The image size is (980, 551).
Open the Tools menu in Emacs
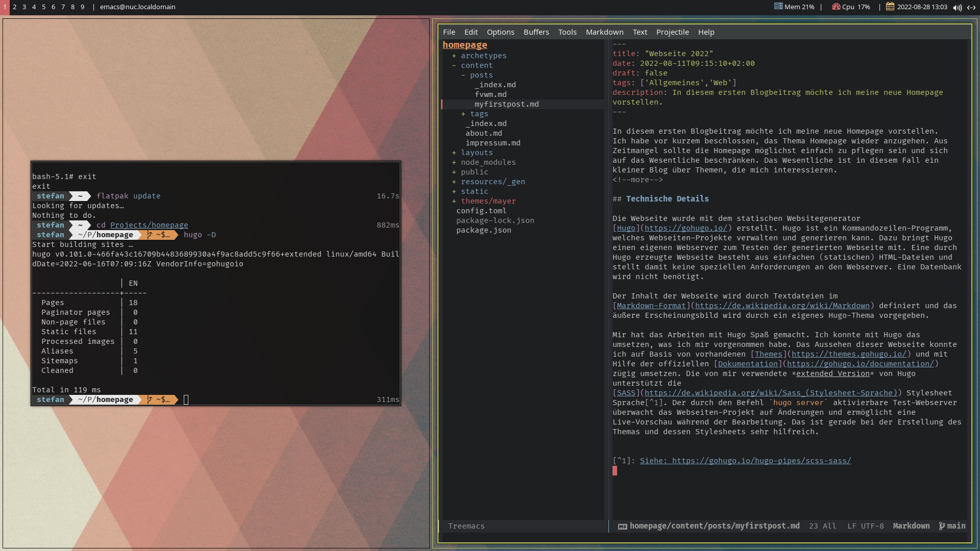pyautogui.click(x=567, y=32)
